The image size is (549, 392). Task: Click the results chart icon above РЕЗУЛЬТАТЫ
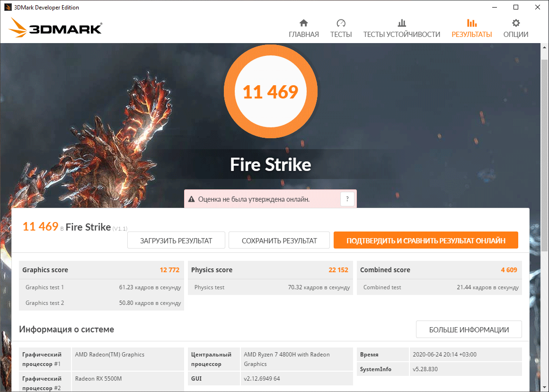point(472,23)
